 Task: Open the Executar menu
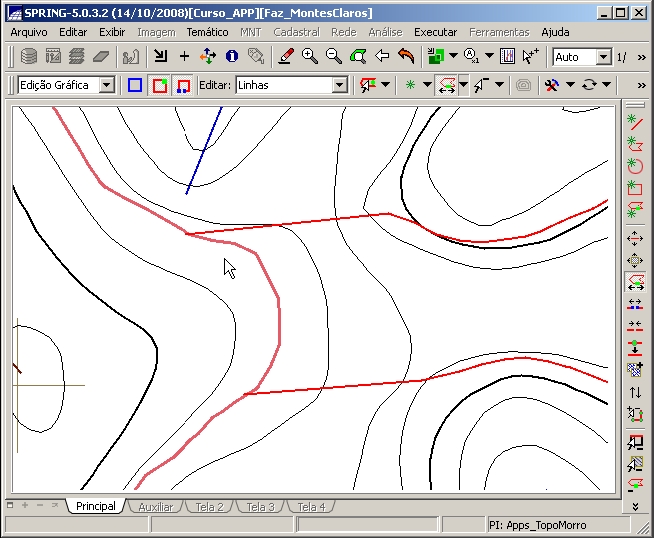tap(435, 32)
